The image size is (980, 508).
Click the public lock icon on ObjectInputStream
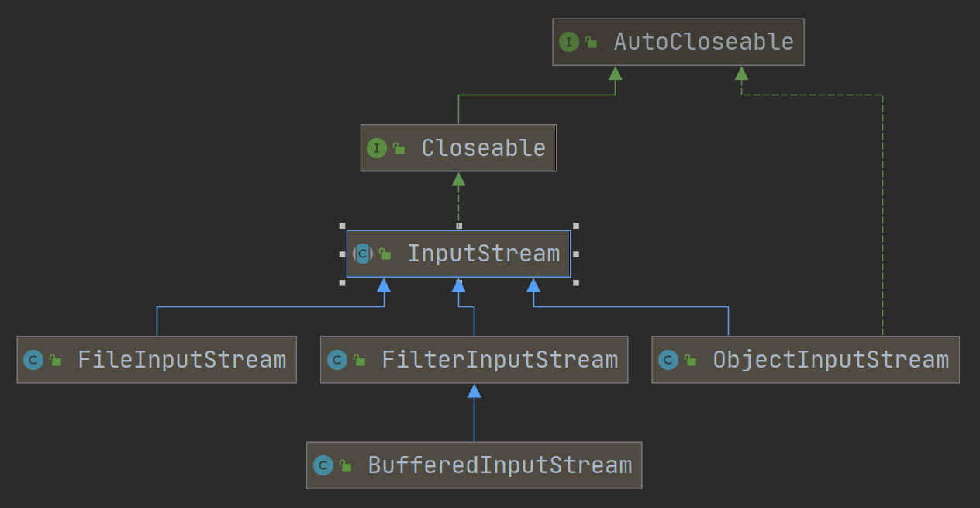tap(690, 360)
